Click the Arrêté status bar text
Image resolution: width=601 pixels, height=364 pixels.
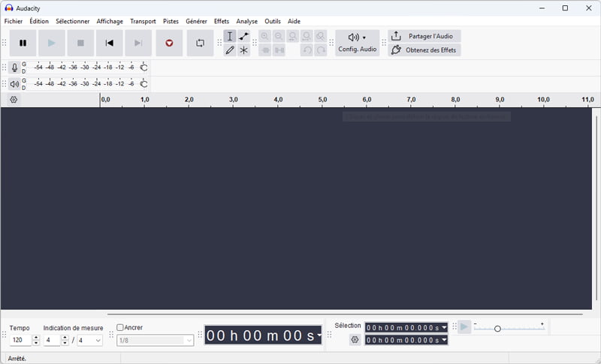tap(17, 359)
